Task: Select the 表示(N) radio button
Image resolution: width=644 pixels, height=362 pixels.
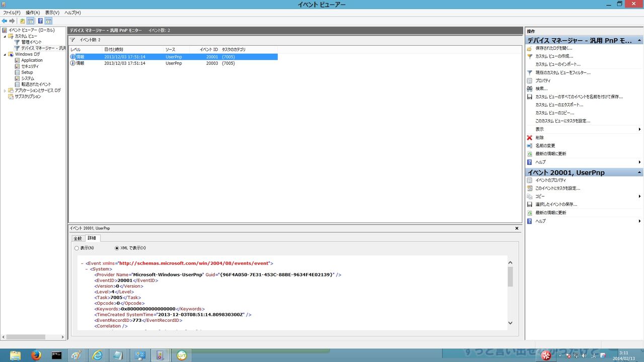Action: pyautogui.click(x=76, y=248)
